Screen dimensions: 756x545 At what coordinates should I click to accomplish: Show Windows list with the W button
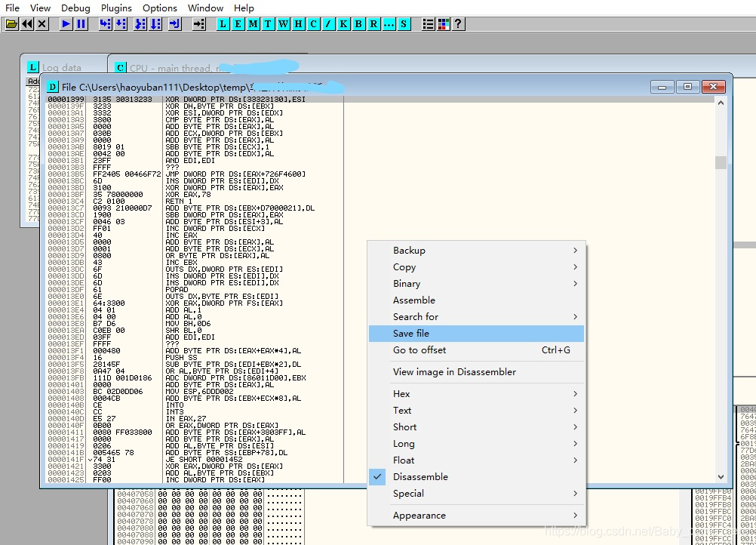[x=284, y=23]
